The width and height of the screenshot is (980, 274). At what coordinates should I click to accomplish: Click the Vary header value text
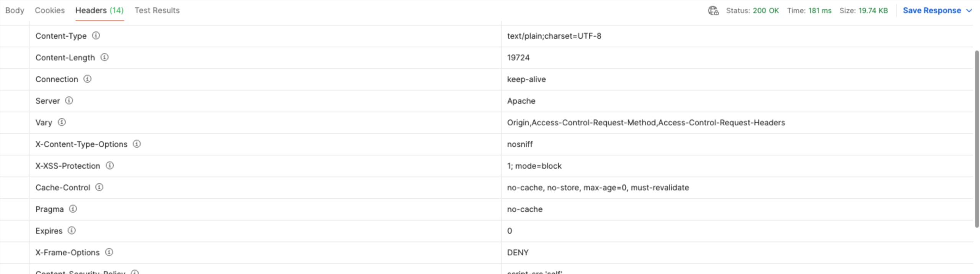[646, 123]
